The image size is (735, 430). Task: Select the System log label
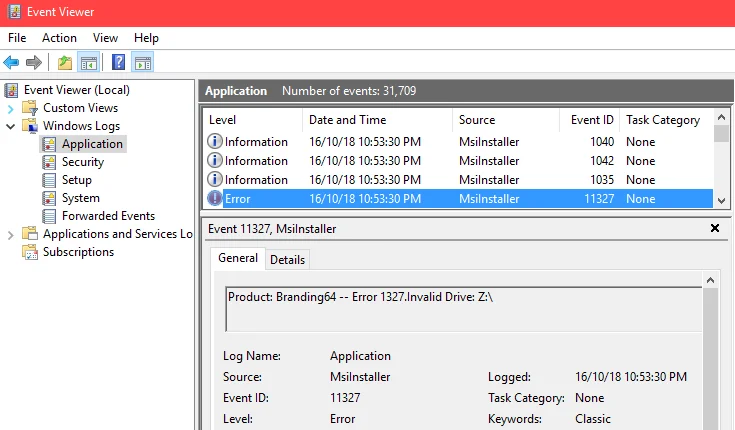tap(81, 198)
